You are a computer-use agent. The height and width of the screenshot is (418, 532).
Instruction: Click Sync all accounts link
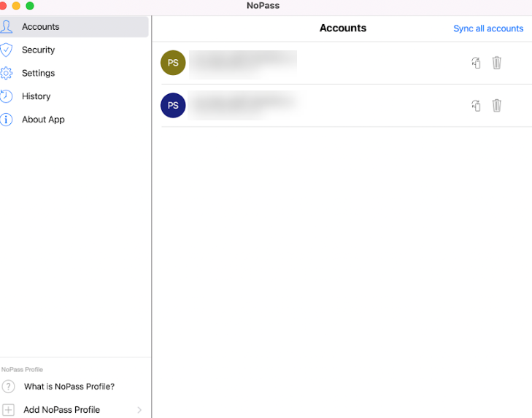pyautogui.click(x=488, y=28)
